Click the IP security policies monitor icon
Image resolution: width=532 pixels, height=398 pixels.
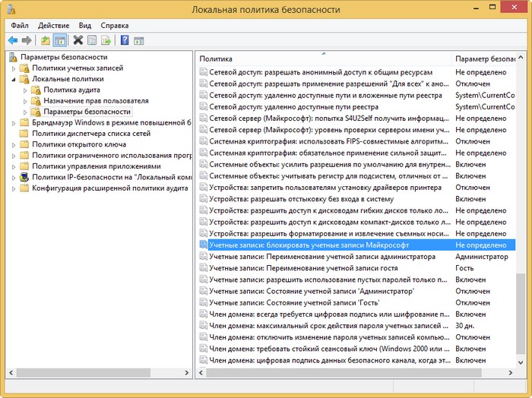pos(24,177)
